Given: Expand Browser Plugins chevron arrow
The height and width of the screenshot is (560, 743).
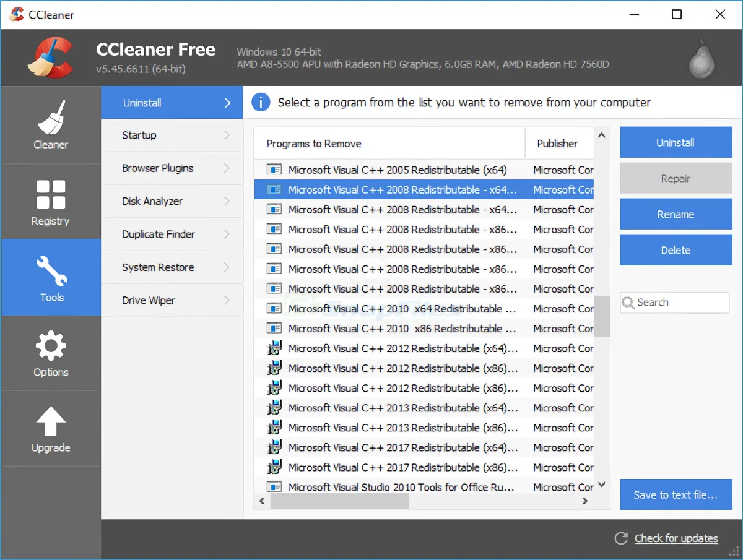Looking at the screenshot, I should point(227,168).
